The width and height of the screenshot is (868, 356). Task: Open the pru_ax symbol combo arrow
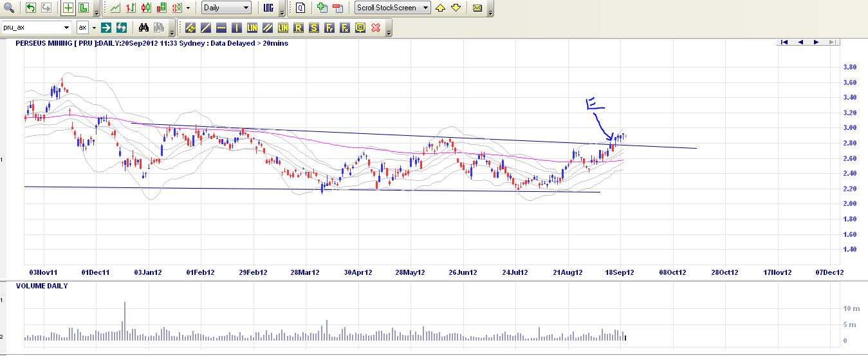coord(67,28)
